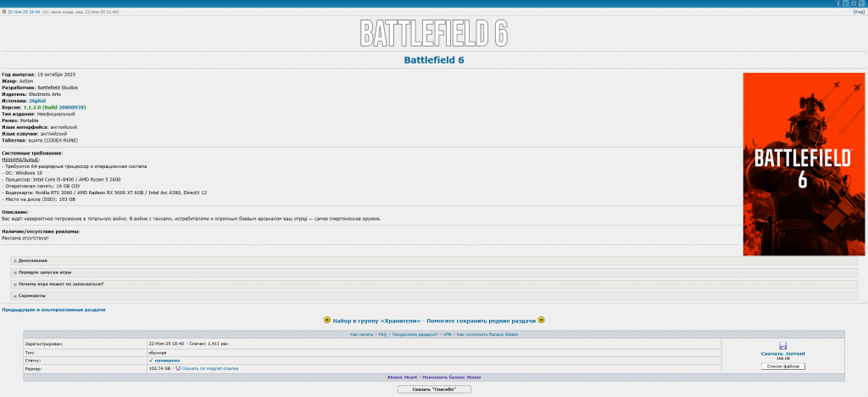The width and height of the screenshot is (868, 397).
Task: Click the Electronic Arts publisher text
Action: tap(46, 94)
